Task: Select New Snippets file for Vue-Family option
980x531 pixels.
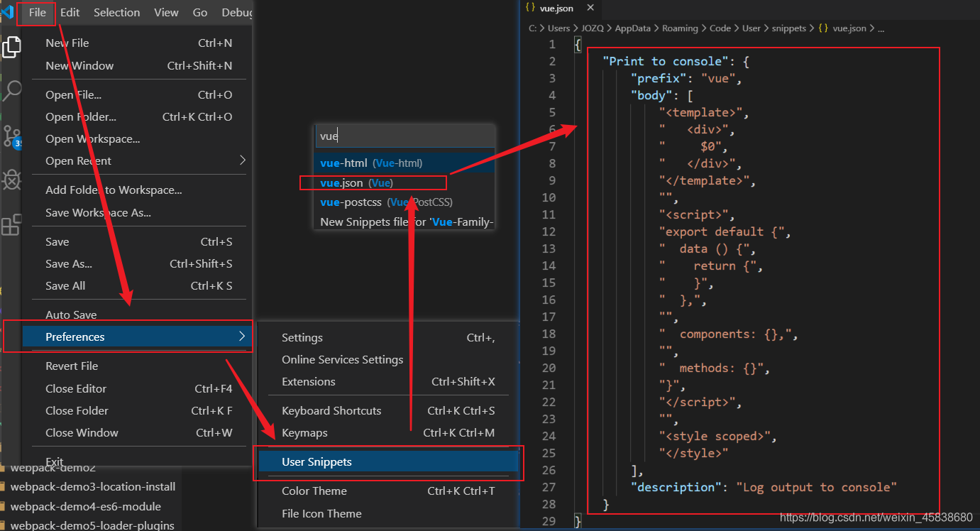Action: (404, 222)
